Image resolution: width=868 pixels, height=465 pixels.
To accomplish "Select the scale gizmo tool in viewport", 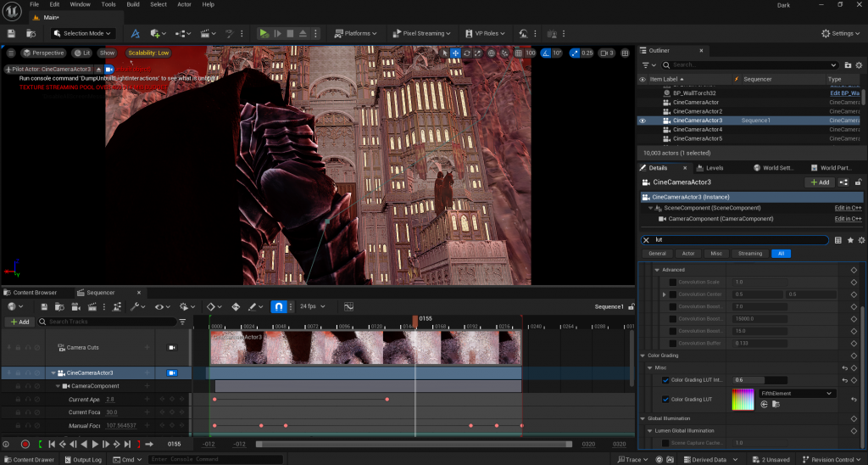I will pyautogui.click(x=478, y=53).
